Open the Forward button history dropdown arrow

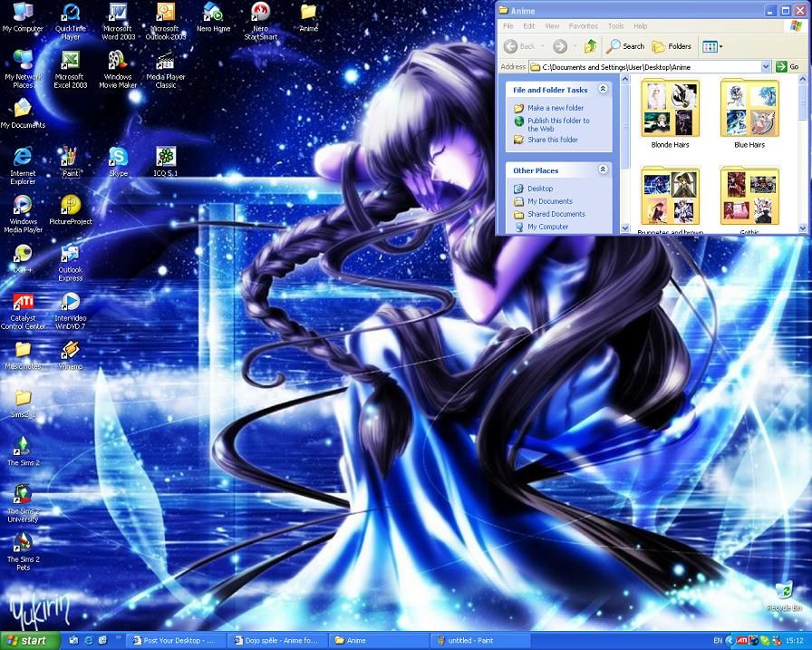pos(575,46)
